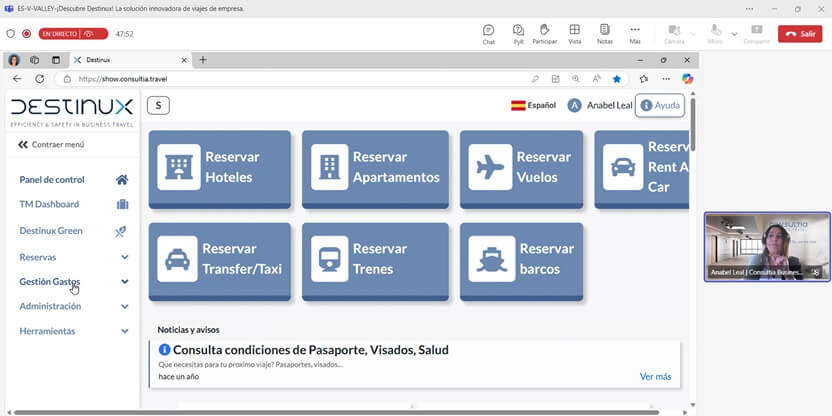Open Reservar Apartamentos tile
This screenshot has width=832, height=416.
375,169
